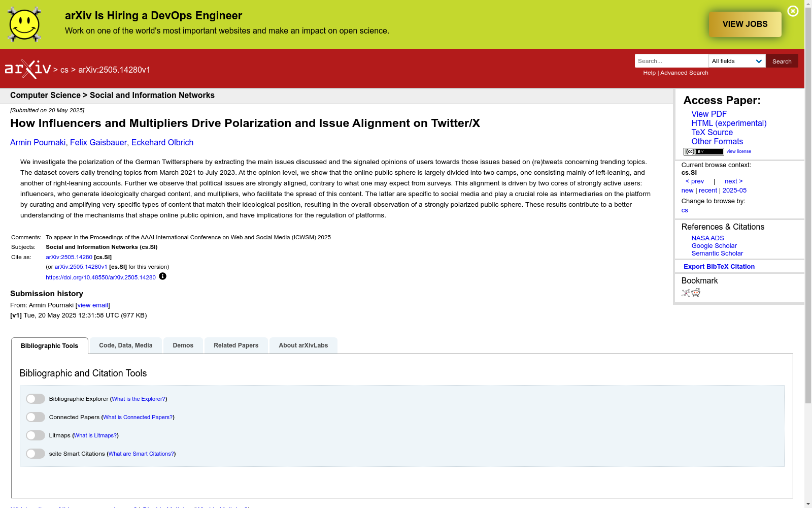
Task: Open 'What is Litmaps?' link
Action: pyautogui.click(x=95, y=436)
